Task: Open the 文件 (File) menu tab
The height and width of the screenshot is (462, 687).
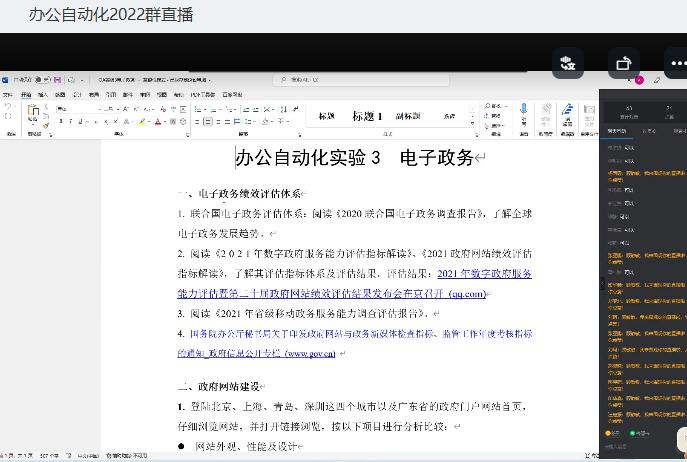Action: click(7, 94)
